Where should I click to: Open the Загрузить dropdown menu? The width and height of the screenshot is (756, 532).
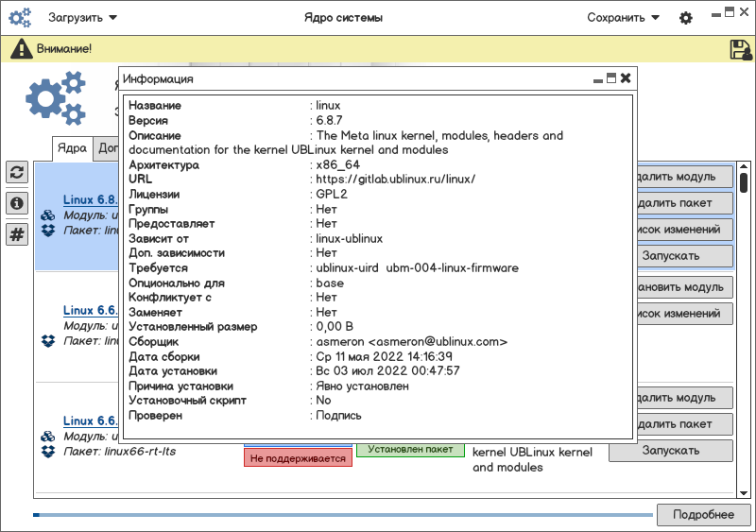(x=82, y=18)
